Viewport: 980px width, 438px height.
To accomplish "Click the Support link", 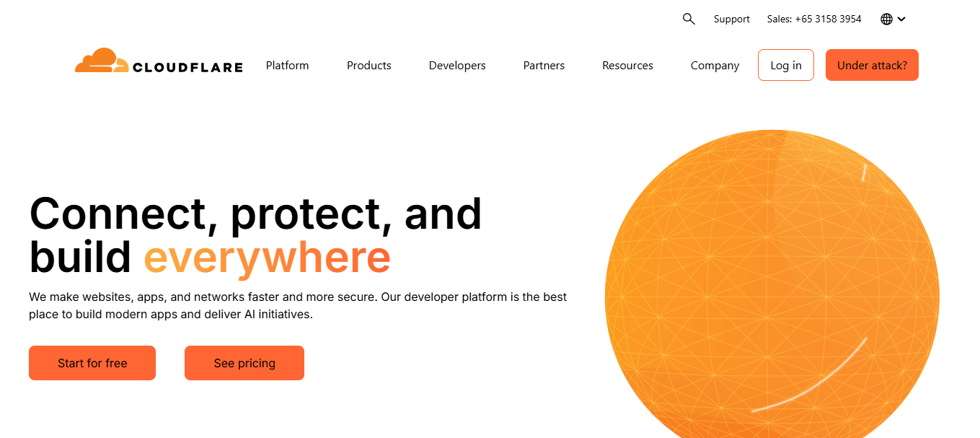I will (x=731, y=19).
